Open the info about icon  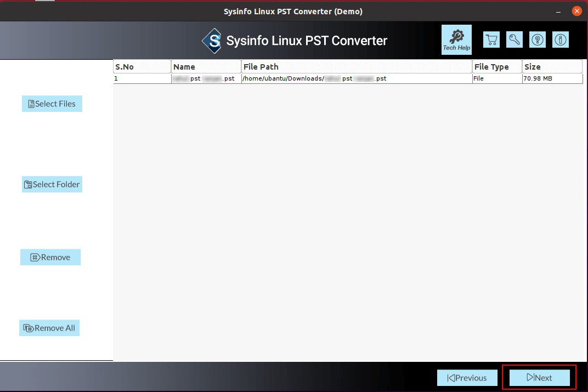[561, 39]
